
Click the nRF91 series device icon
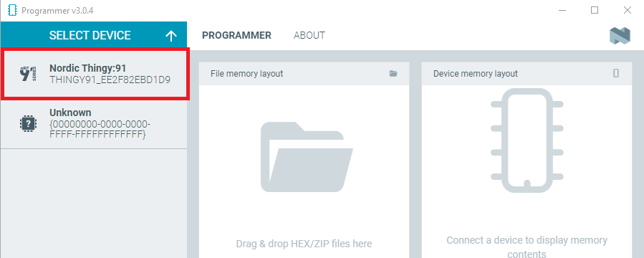point(28,74)
